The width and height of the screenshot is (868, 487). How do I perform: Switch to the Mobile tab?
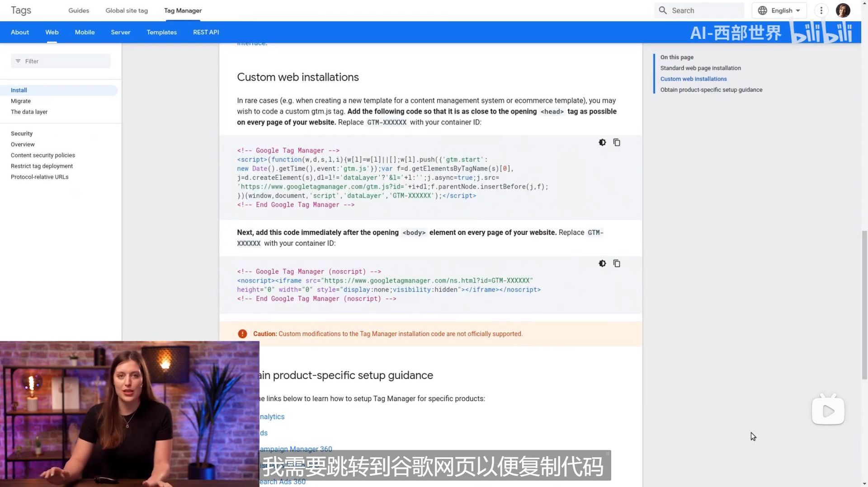[x=85, y=32]
